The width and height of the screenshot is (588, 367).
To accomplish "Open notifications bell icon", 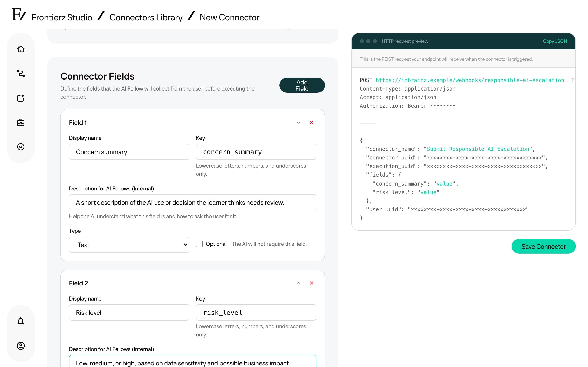I will [21, 321].
